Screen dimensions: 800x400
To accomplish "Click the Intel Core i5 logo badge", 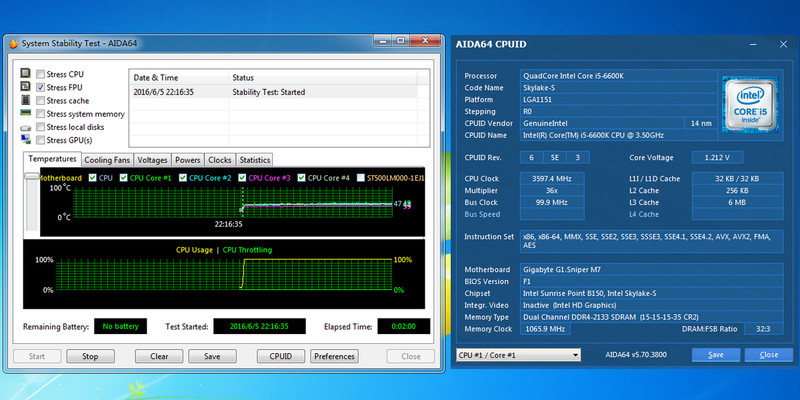I will (x=754, y=100).
